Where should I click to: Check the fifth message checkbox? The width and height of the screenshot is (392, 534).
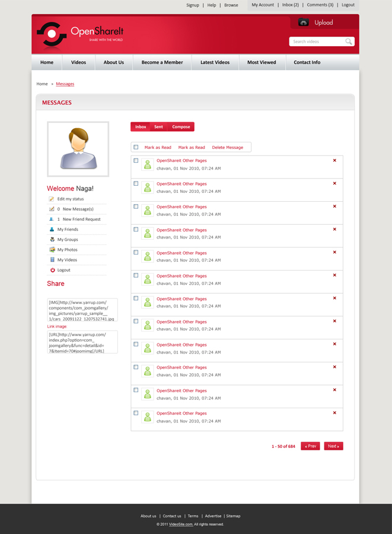pos(136,252)
